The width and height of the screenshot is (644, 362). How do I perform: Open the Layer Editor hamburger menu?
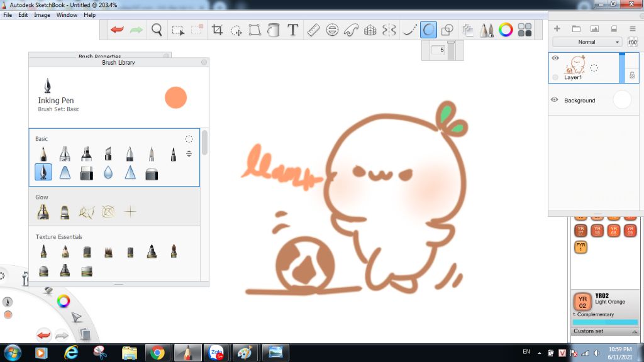[x=633, y=29]
